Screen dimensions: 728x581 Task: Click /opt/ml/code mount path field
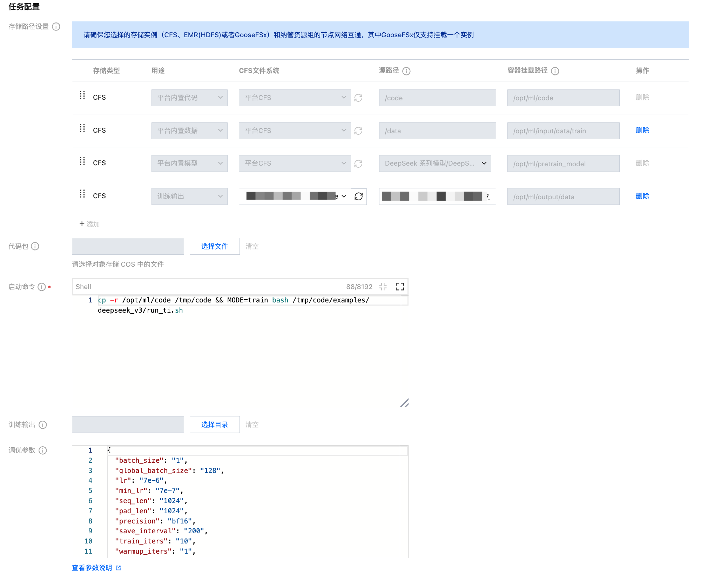coord(564,98)
